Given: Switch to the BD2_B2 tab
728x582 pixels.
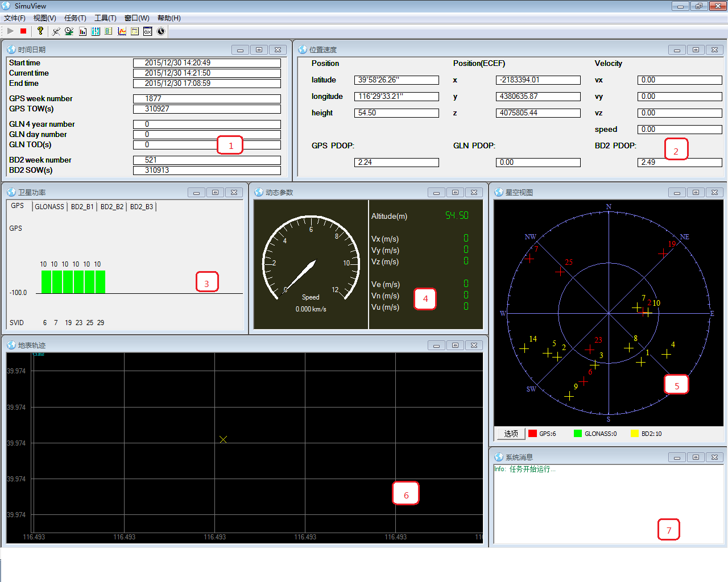Looking at the screenshot, I should click(112, 207).
